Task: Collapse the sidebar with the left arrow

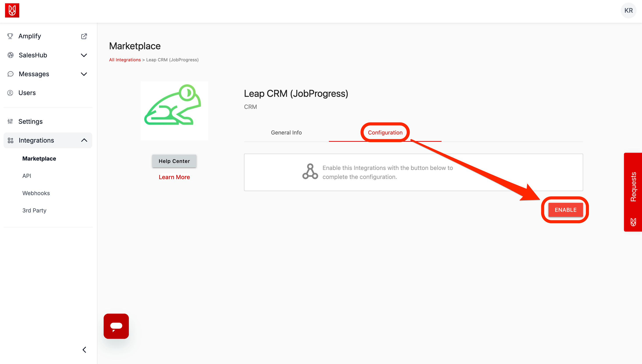Action: (x=85, y=350)
